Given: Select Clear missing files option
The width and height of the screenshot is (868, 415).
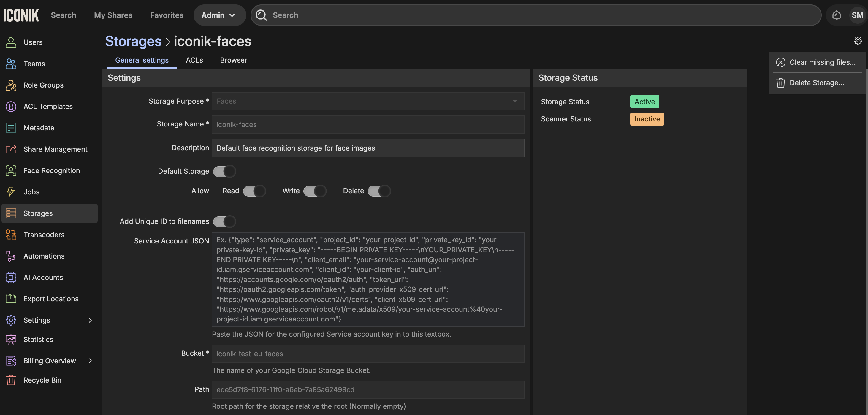Looking at the screenshot, I should (822, 62).
